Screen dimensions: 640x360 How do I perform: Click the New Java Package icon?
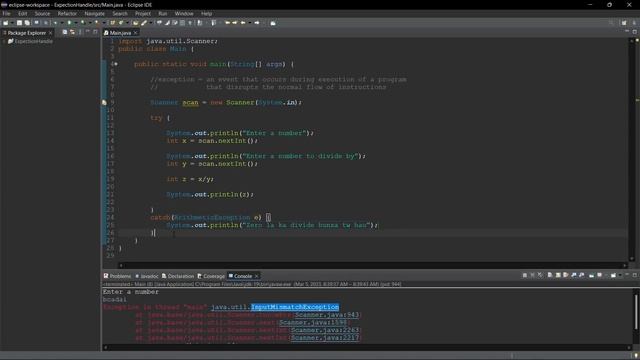point(112,23)
